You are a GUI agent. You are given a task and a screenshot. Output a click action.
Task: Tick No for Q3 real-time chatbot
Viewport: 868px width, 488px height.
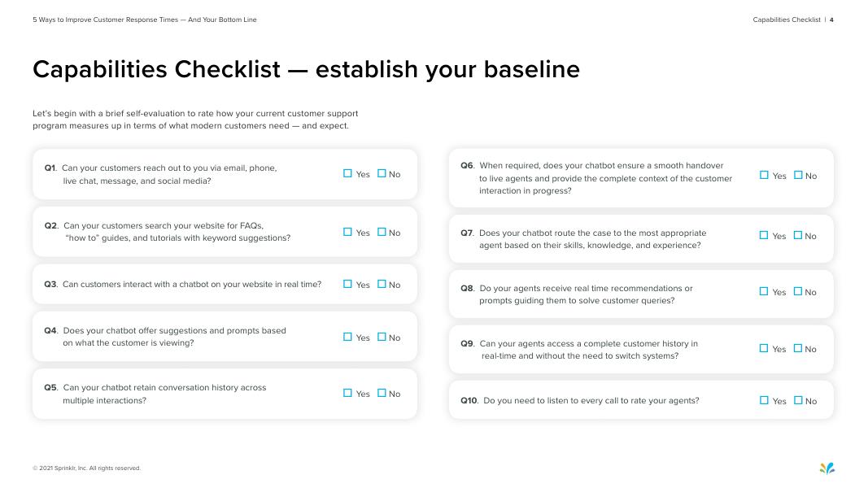(382, 284)
